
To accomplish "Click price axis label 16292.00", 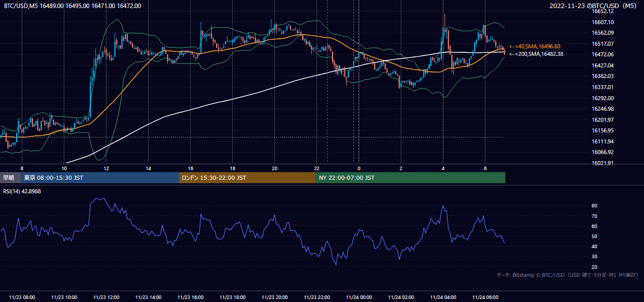I will 602,98.
